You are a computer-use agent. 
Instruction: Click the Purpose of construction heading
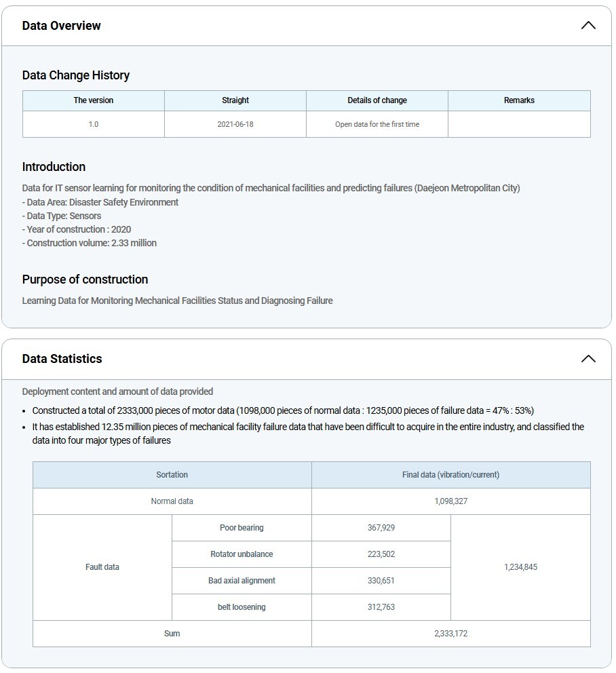(85, 280)
